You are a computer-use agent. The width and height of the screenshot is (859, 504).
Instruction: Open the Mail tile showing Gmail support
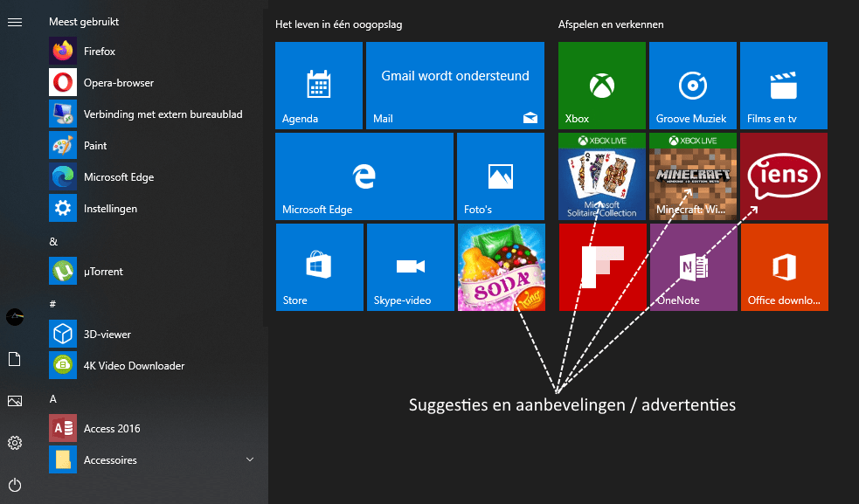coord(455,85)
